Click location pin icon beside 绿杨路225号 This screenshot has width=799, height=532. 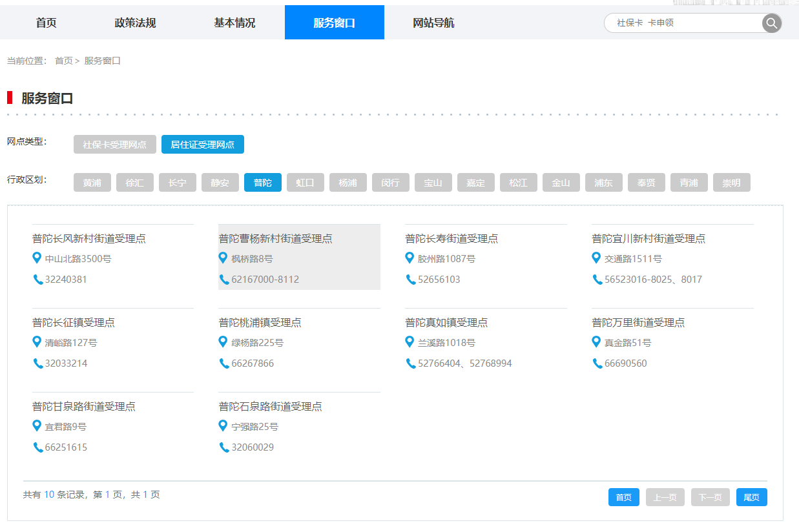tap(223, 342)
